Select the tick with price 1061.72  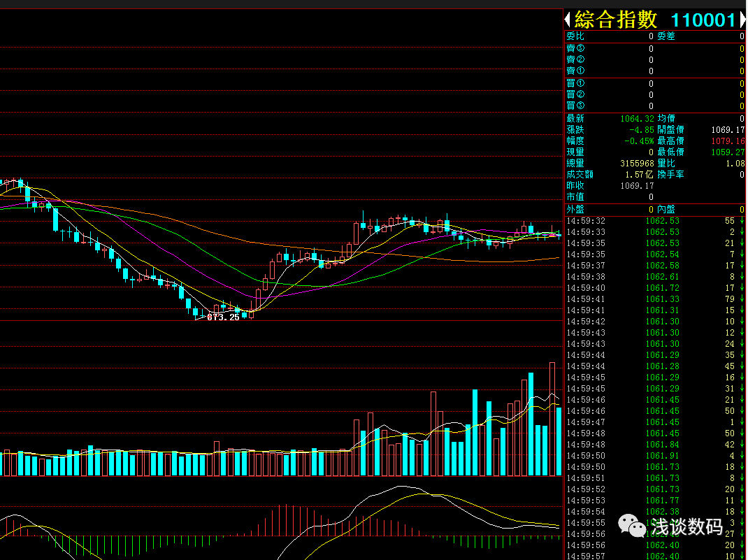[656, 288]
